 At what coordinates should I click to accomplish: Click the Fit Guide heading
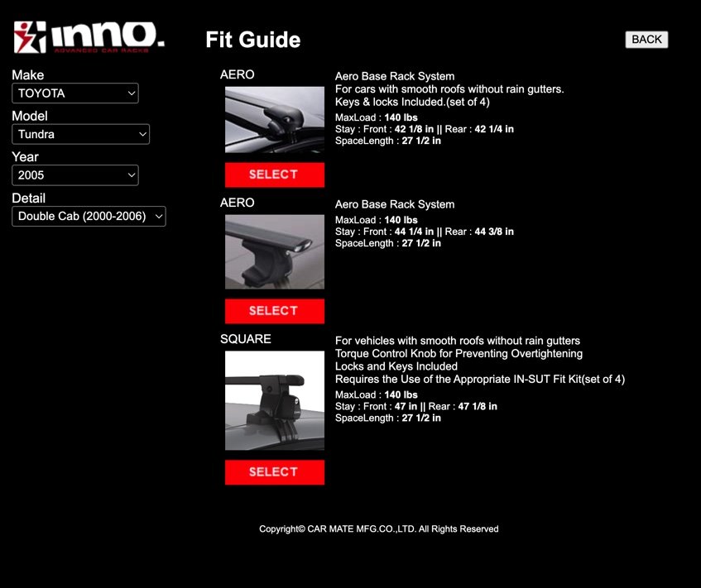click(253, 40)
